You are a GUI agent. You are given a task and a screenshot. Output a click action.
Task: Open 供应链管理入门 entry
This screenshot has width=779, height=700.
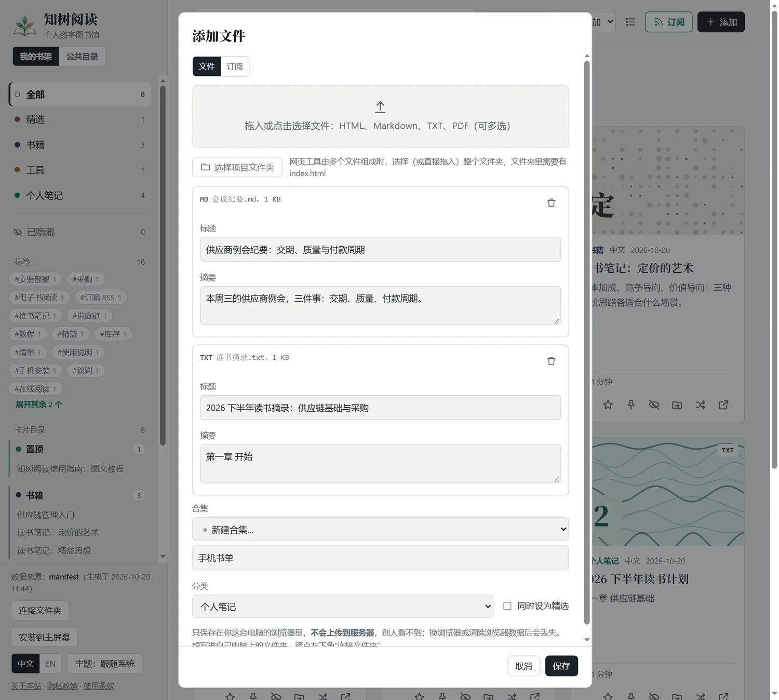(x=46, y=515)
